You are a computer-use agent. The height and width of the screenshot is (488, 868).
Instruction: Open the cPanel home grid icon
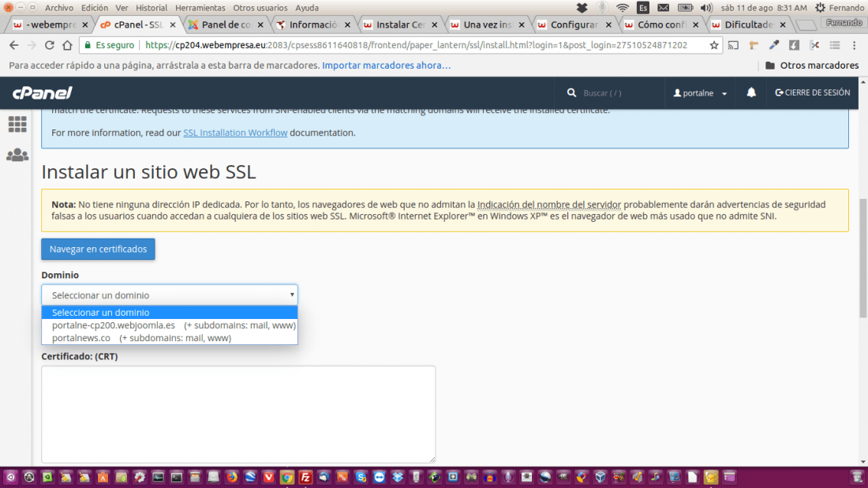point(17,124)
